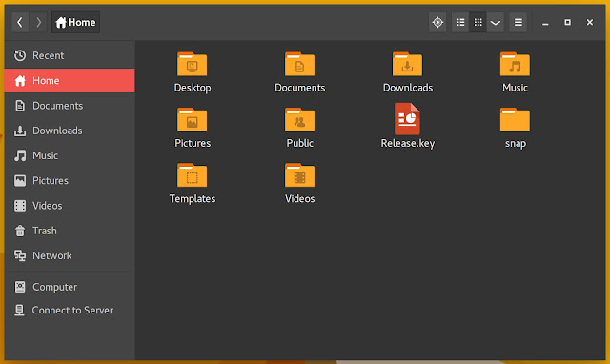Select the Music folder icon in grid

coord(515,64)
